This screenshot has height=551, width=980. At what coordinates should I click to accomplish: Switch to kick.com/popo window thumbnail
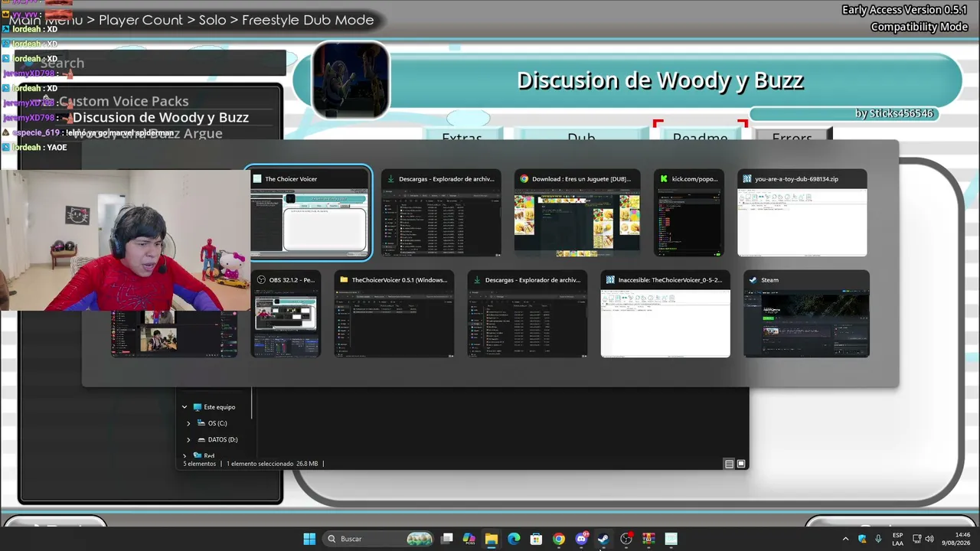689,213
